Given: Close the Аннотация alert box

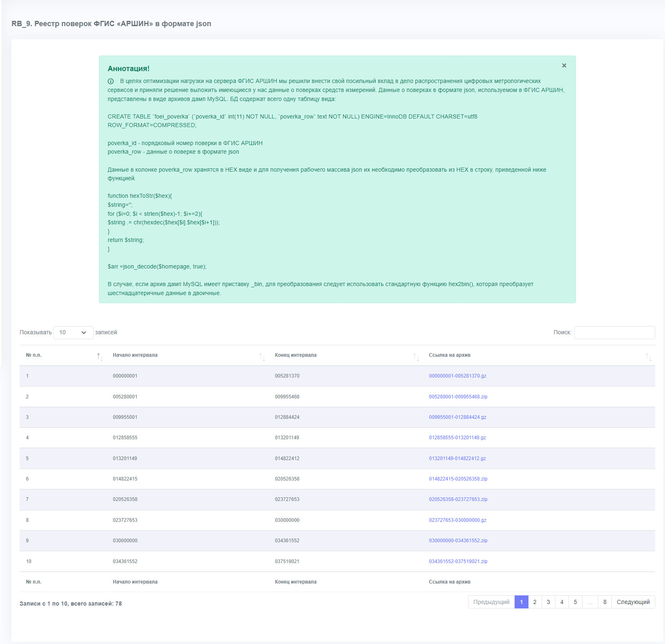Looking at the screenshot, I should 564,65.
